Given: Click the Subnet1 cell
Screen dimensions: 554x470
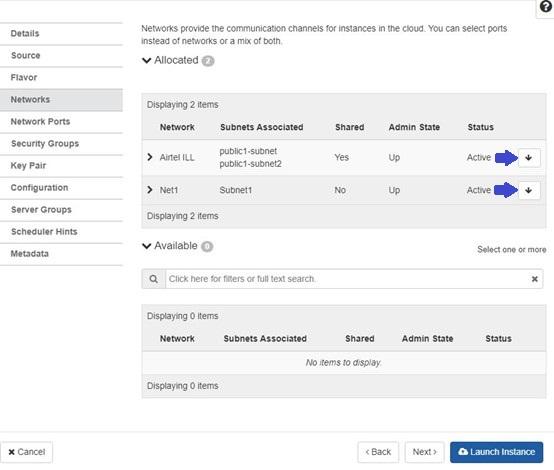Looking at the screenshot, I should 236,190.
